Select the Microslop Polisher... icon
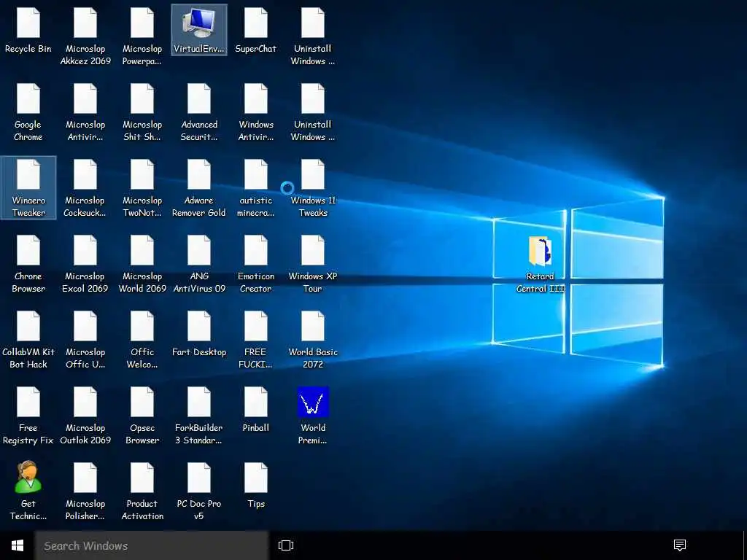747x560 pixels. (85, 491)
